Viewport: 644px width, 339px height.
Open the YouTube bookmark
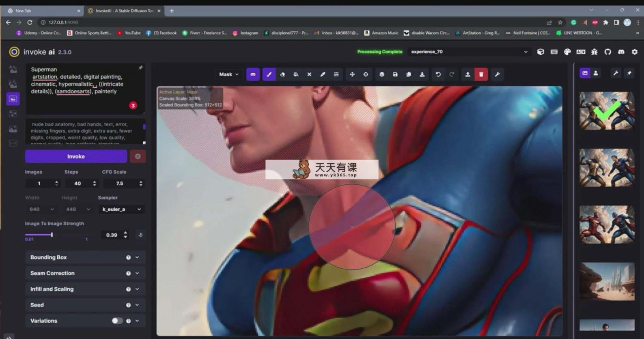pos(129,33)
